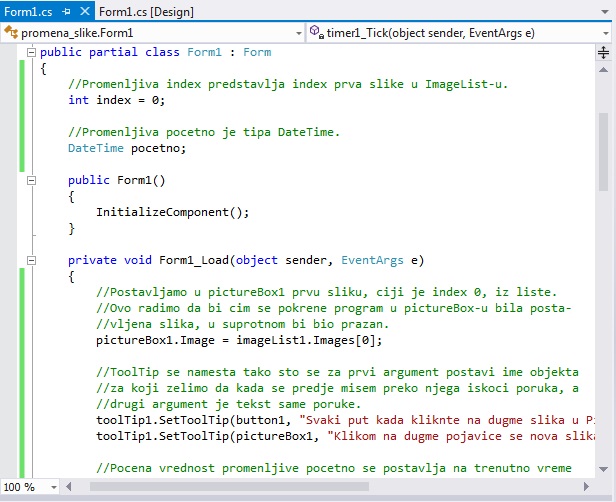This screenshot has width=616, height=502.
Task: Collapse the Form1() constructor block
Action: pyautogui.click(x=31, y=181)
